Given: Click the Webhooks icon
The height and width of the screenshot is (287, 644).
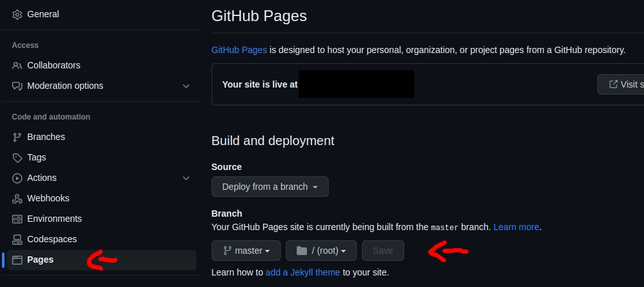Looking at the screenshot, I should click(x=17, y=199).
